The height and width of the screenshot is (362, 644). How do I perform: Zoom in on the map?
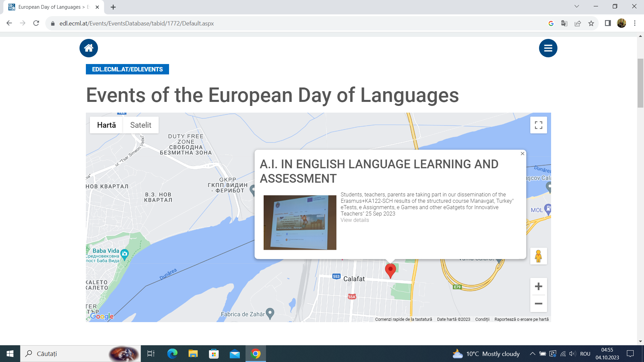(538, 287)
